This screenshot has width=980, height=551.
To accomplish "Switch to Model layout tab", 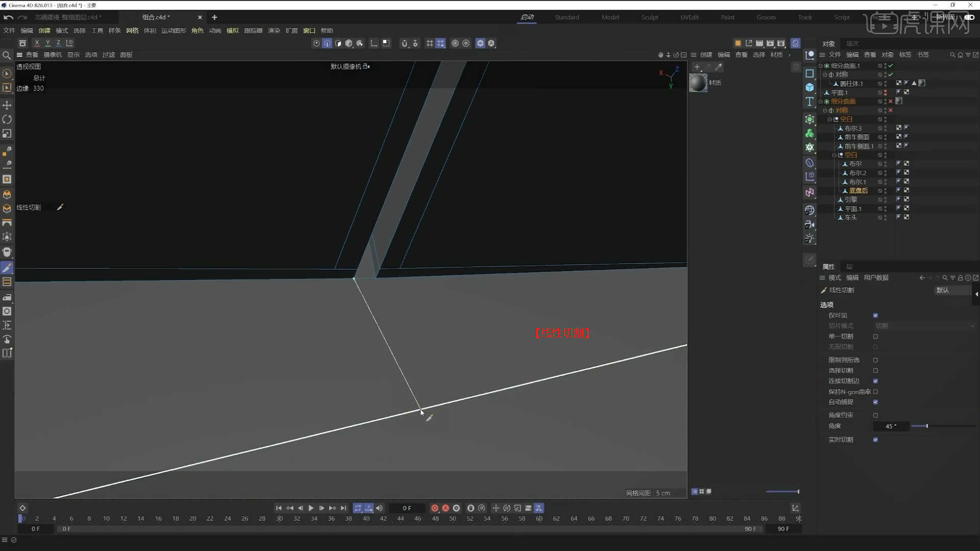I will pos(610,17).
